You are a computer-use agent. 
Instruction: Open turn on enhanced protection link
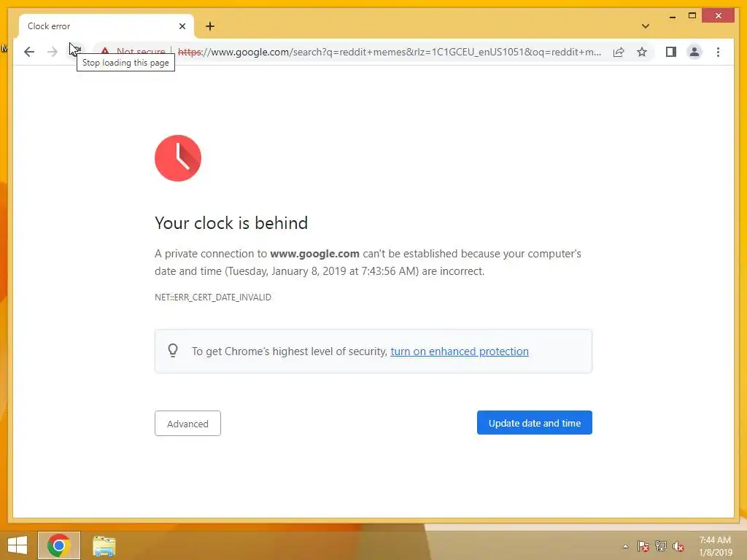(460, 351)
